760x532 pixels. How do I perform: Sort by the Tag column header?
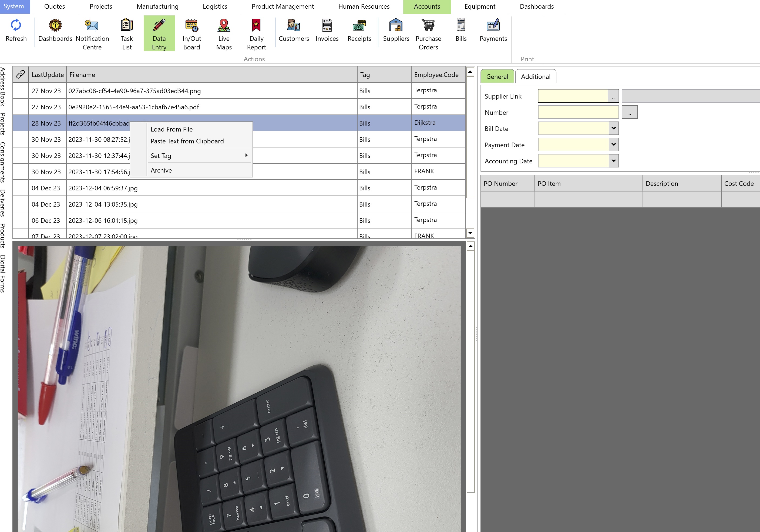coord(384,75)
